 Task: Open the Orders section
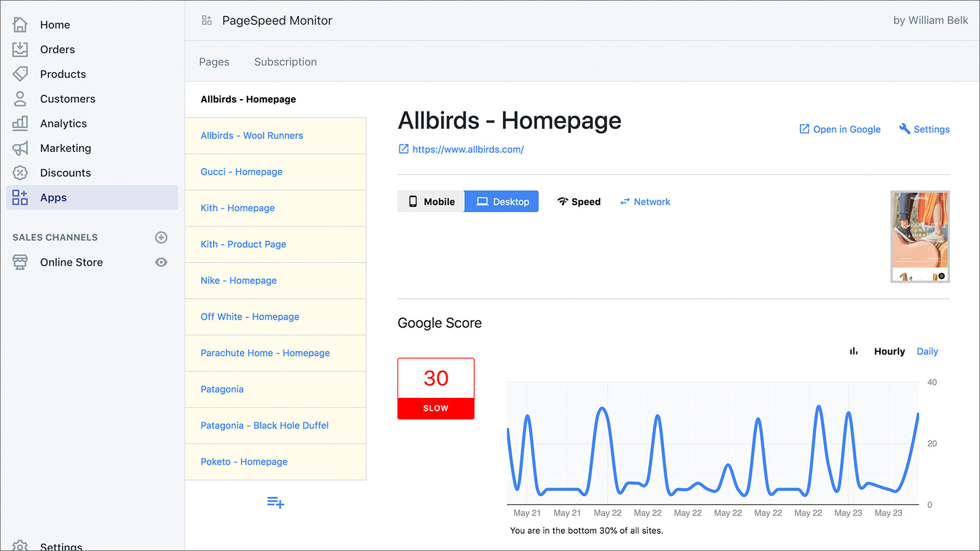(x=57, y=50)
